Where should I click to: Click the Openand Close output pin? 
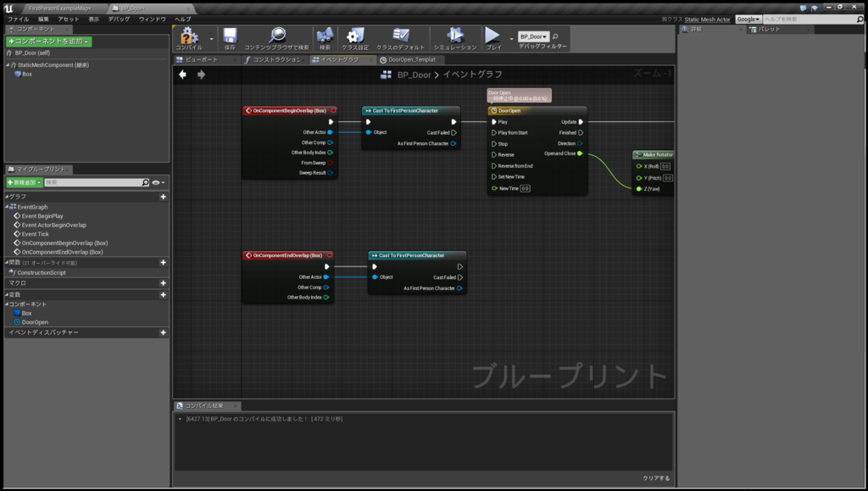580,153
